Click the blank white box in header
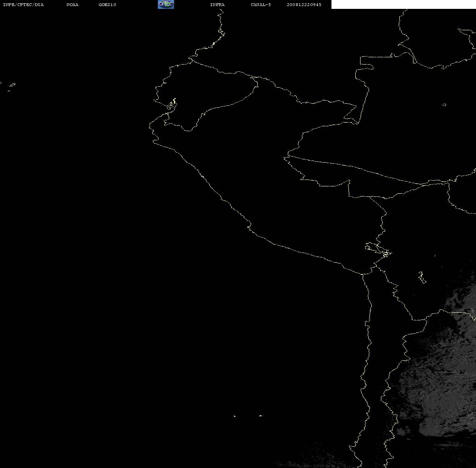Screen dimensions: 476x468 click(403, 4)
